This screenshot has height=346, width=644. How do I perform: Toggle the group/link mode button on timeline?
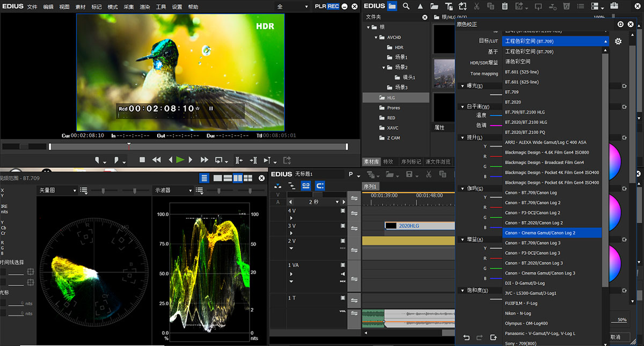(306, 186)
